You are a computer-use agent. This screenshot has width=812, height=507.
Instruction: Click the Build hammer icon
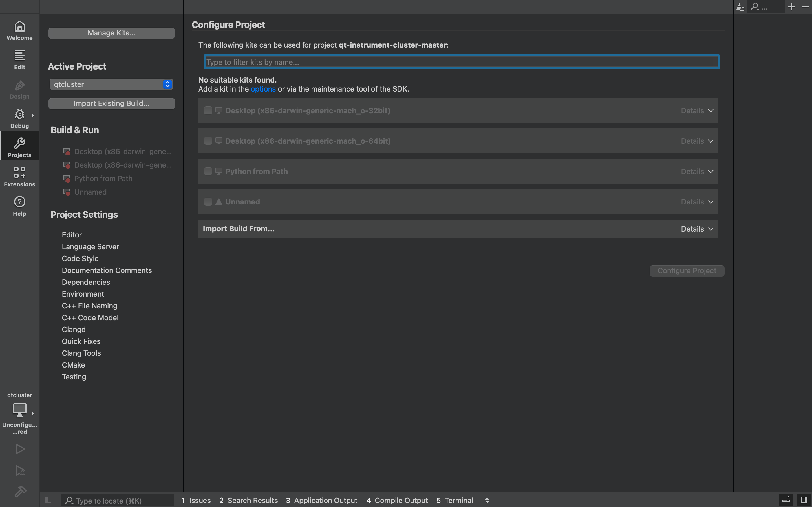[20, 492]
